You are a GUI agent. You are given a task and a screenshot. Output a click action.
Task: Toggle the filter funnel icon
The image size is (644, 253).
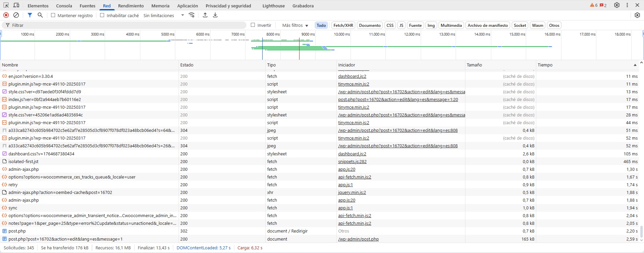30,15
